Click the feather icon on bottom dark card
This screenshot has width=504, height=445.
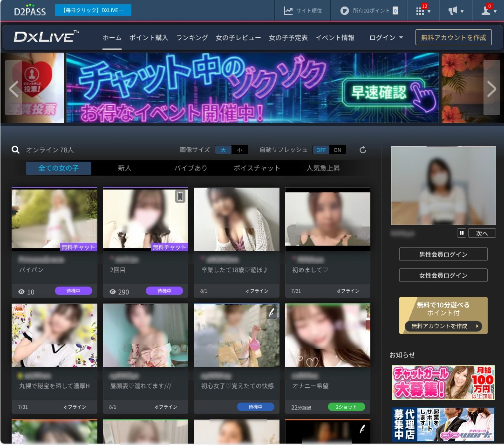[x=362, y=429]
